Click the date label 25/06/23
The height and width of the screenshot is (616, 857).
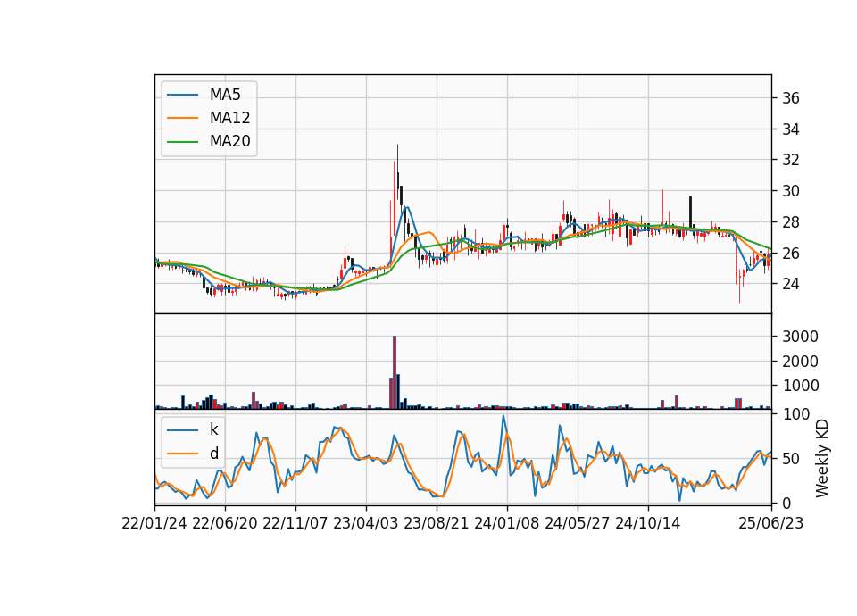(771, 524)
